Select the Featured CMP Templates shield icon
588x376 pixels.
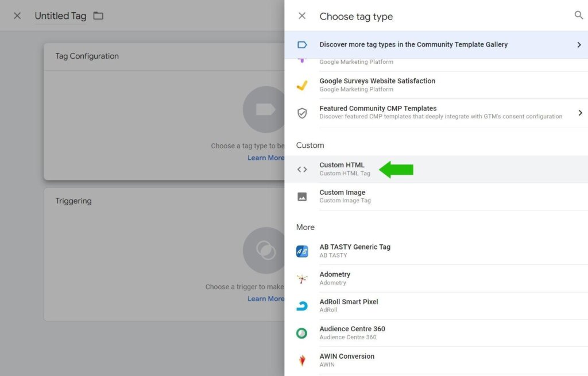pos(301,112)
